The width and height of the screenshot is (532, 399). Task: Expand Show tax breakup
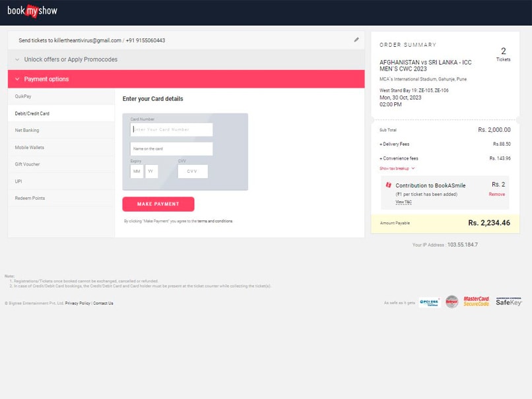click(x=397, y=168)
